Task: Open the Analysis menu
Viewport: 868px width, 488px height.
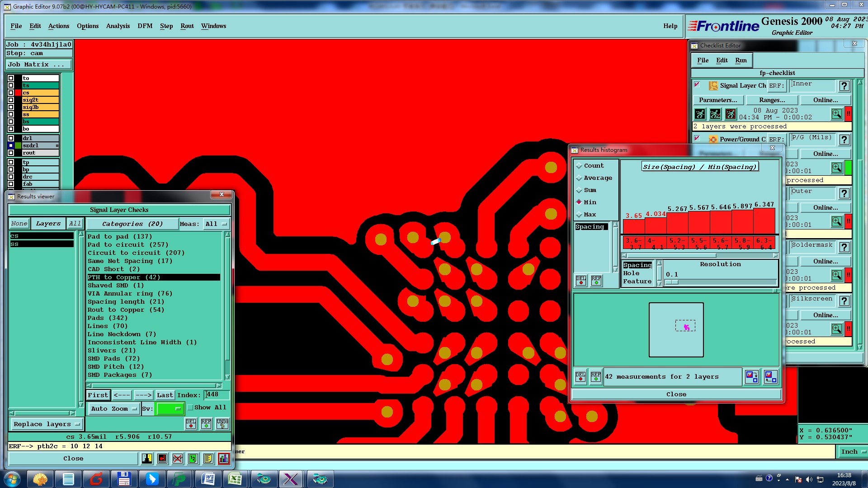Action: point(118,26)
